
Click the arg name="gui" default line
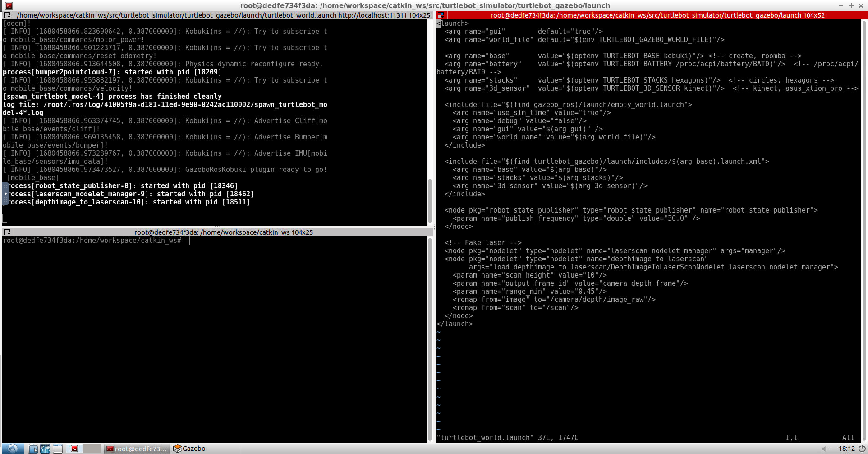[524, 32]
